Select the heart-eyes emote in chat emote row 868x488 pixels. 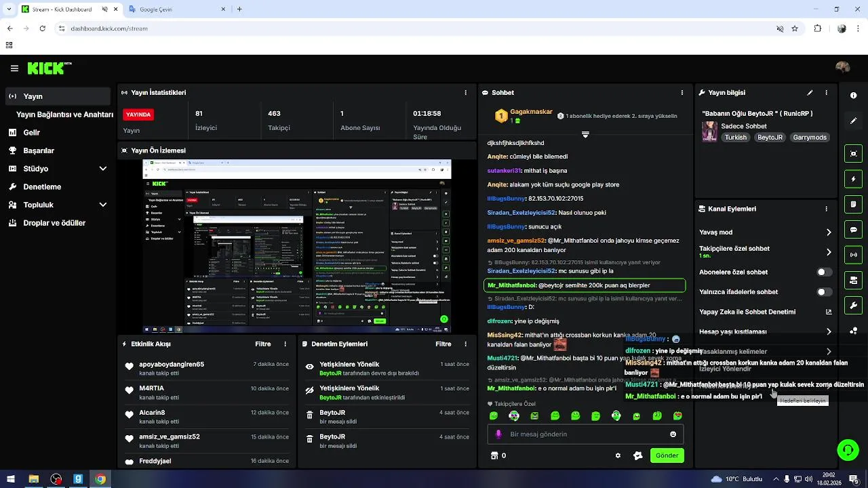pyautogui.click(x=677, y=415)
